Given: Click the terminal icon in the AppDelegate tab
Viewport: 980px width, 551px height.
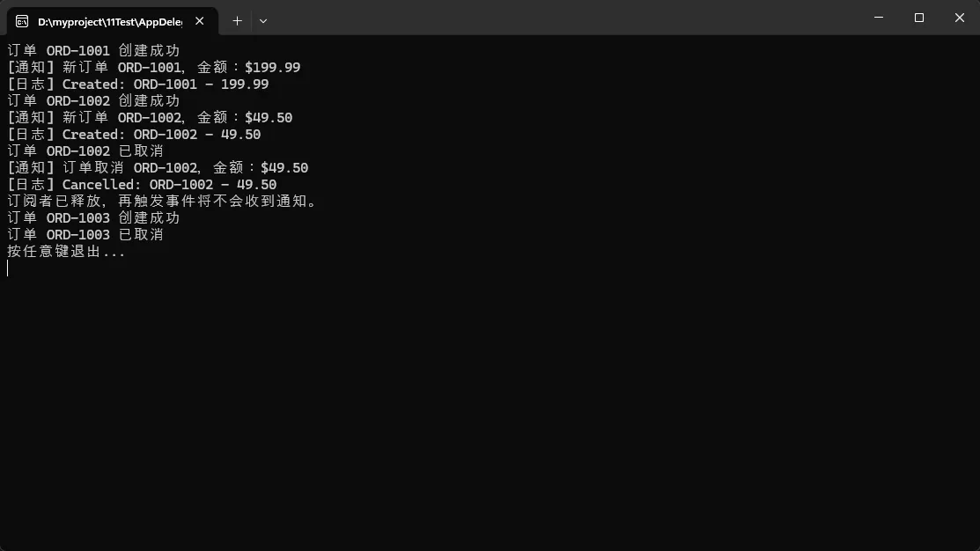Looking at the screenshot, I should coord(22,21).
